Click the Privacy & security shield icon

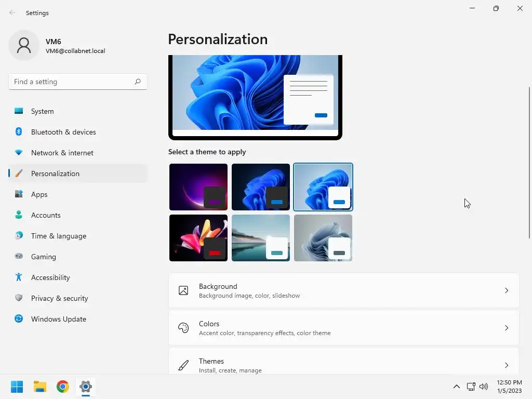tap(19, 298)
